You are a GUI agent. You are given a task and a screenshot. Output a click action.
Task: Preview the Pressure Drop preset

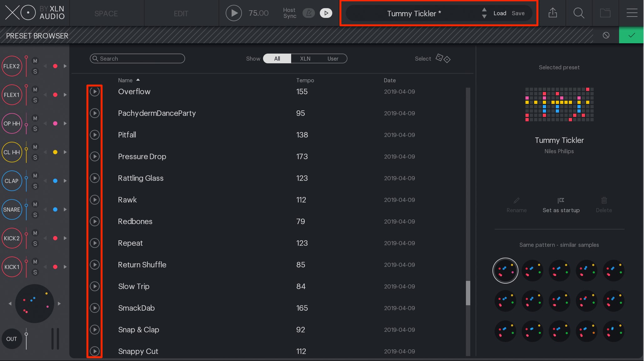(94, 156)
